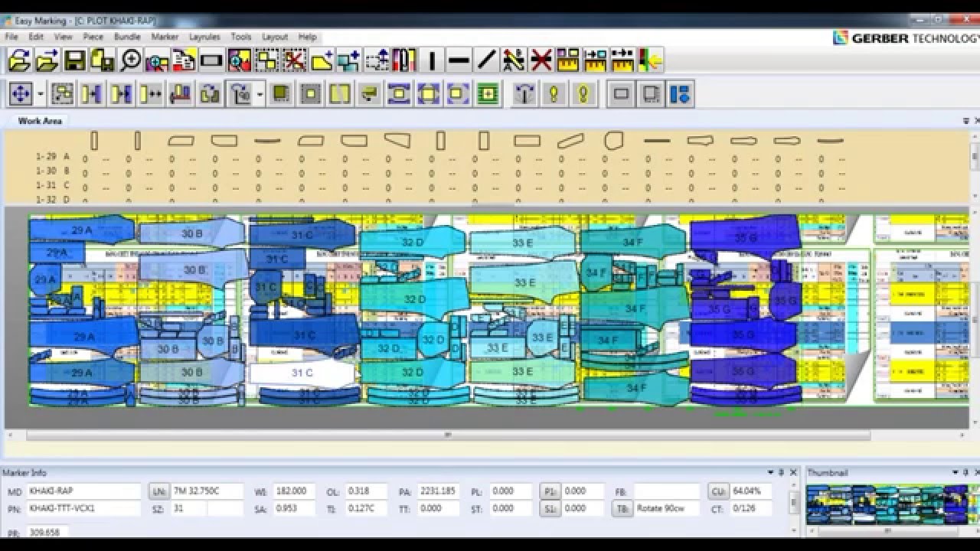Screen dimensions: 980x551
Task: Click the LN: button in Marker Info
Action: (159, 491)
